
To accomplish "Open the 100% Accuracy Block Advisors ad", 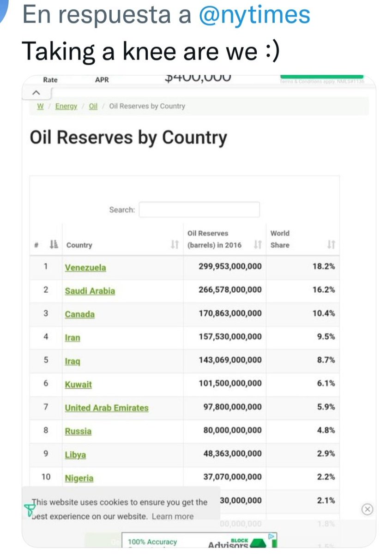I will coord(199,541).
